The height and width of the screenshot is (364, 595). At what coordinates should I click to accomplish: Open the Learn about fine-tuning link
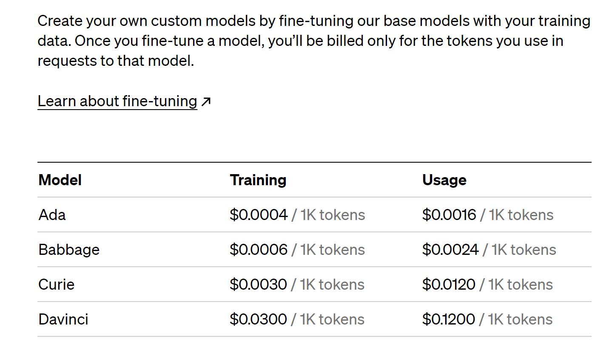click(117, 102)
